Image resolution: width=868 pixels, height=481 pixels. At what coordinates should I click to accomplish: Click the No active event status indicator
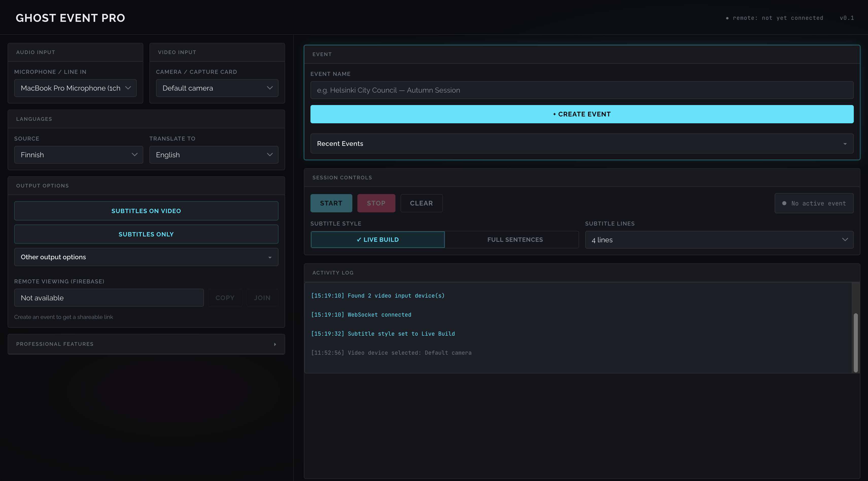click(814, 203)
